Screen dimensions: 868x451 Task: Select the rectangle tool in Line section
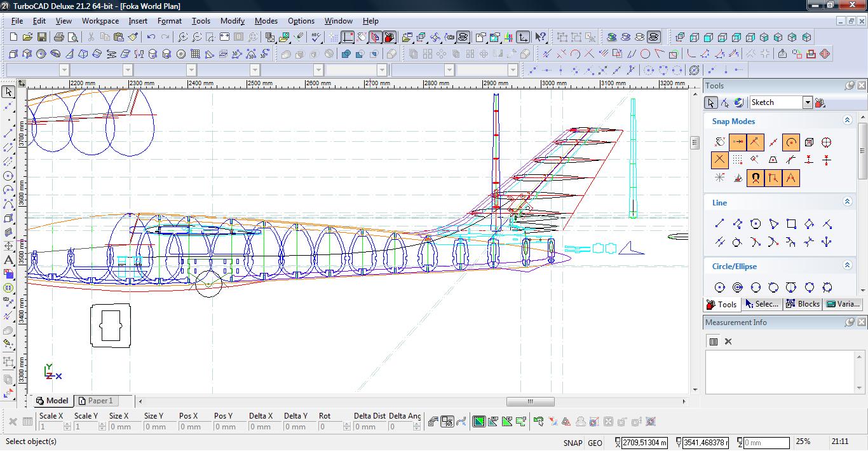click(791, 224)
